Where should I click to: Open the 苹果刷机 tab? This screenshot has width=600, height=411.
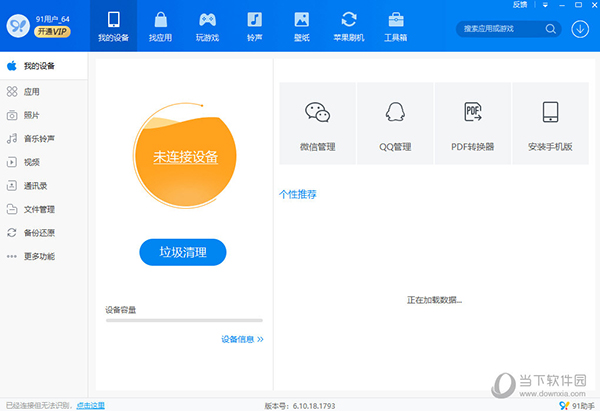[349, 26]
